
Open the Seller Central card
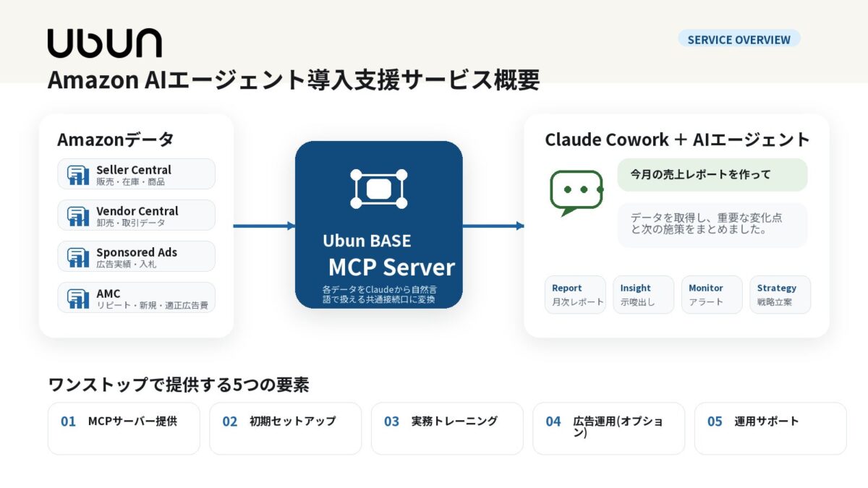tap(137, 174)
